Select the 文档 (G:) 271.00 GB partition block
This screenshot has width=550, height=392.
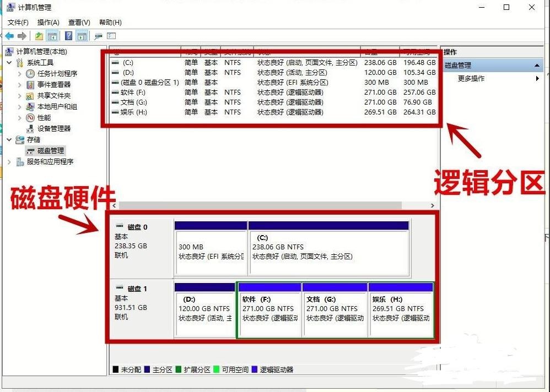[335, 310]
